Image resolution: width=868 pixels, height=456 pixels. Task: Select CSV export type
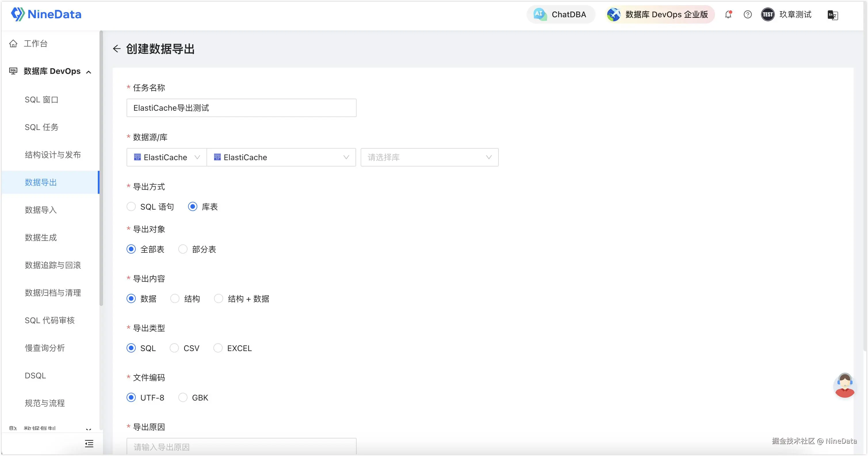click(x=174, y=348)
